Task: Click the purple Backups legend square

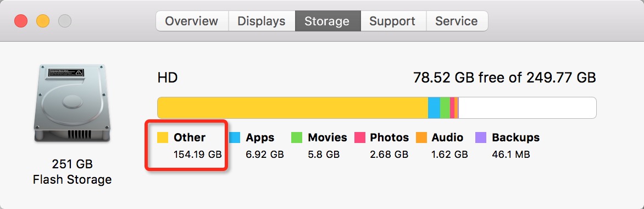Action: [x=481, y=137]
